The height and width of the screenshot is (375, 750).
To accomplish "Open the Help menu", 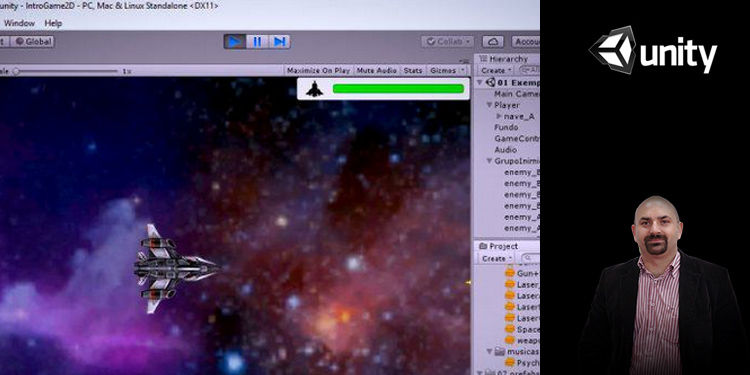I will 53,23.
